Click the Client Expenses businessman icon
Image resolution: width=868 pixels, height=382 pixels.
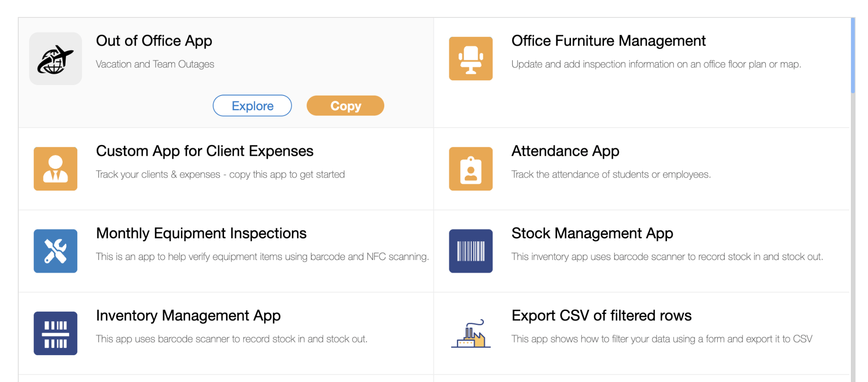pyautogui.click(x=55, y=169)
